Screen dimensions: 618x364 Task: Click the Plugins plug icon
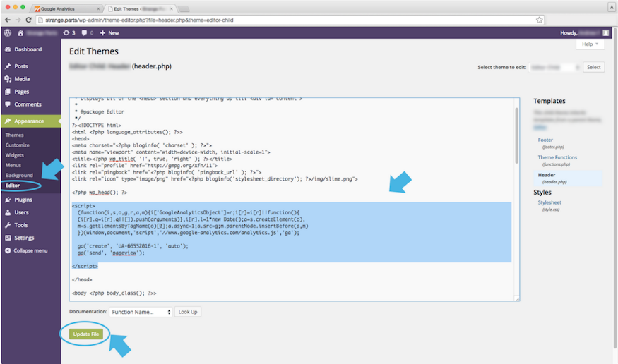tap(8, 200)
